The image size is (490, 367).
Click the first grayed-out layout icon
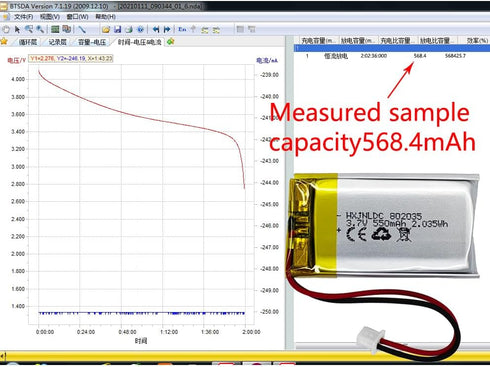(x=240, y=29)
